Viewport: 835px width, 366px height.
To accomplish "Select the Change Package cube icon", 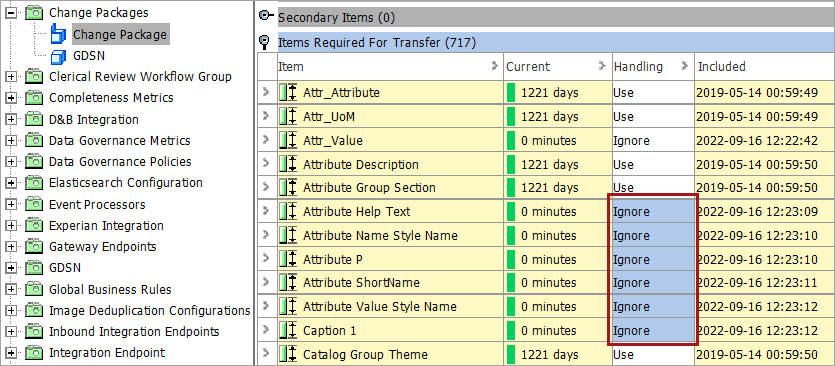I will click(x=58, y=35).
